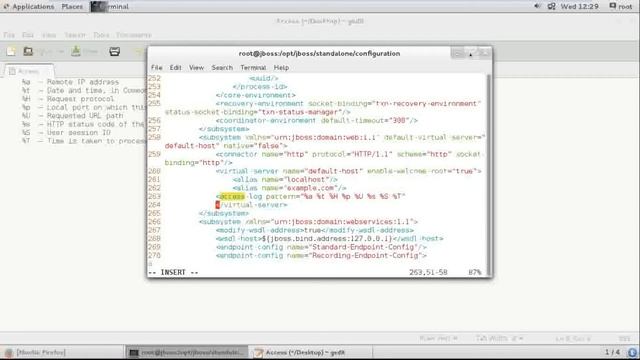This screenshot has height=360, width=640.
Task: Click the text localhost on line 261
Action: click(x=307, y=180)
